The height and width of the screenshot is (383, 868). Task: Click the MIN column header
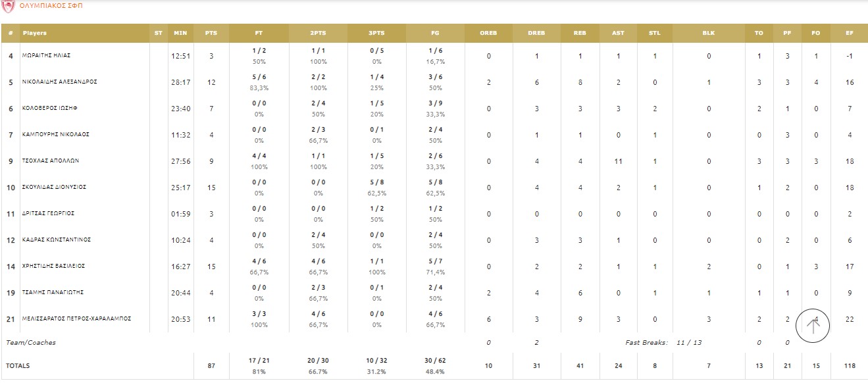(x=180, y=33)
